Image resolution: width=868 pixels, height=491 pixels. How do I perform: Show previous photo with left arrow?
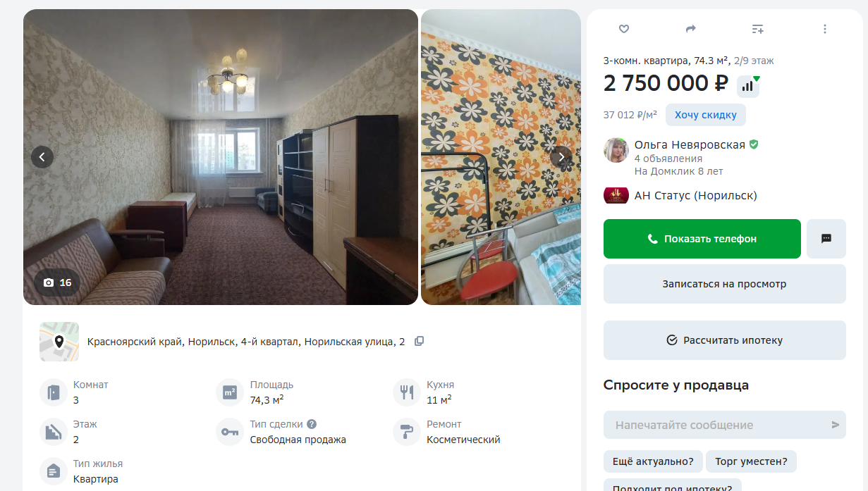pyautogui.click(x=42, y=157)
